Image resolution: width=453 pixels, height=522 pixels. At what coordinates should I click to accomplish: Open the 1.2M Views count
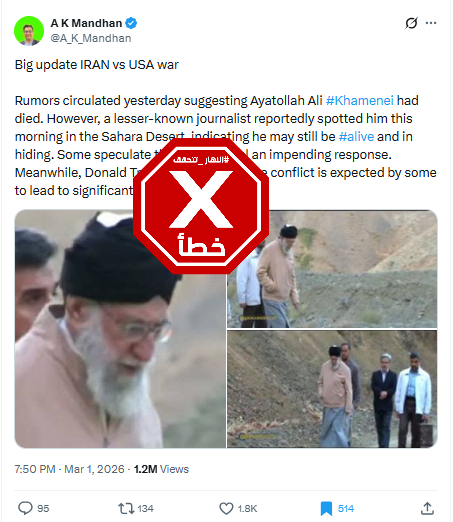pyautogui.click(x=161, y=469)
